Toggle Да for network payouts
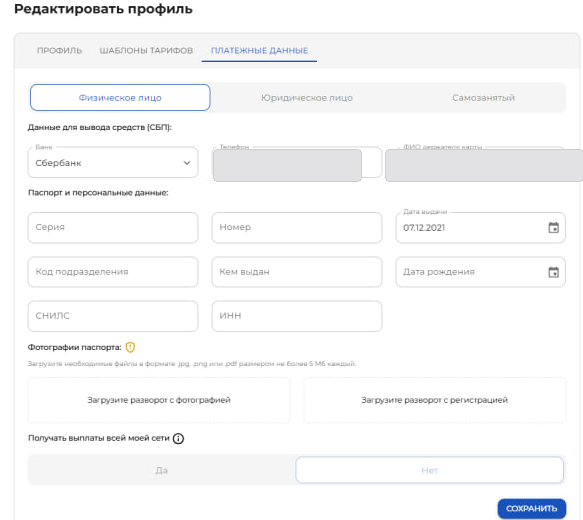Image resolution: width=583 pixels, height=520 pixels. (x=161, y=470)
